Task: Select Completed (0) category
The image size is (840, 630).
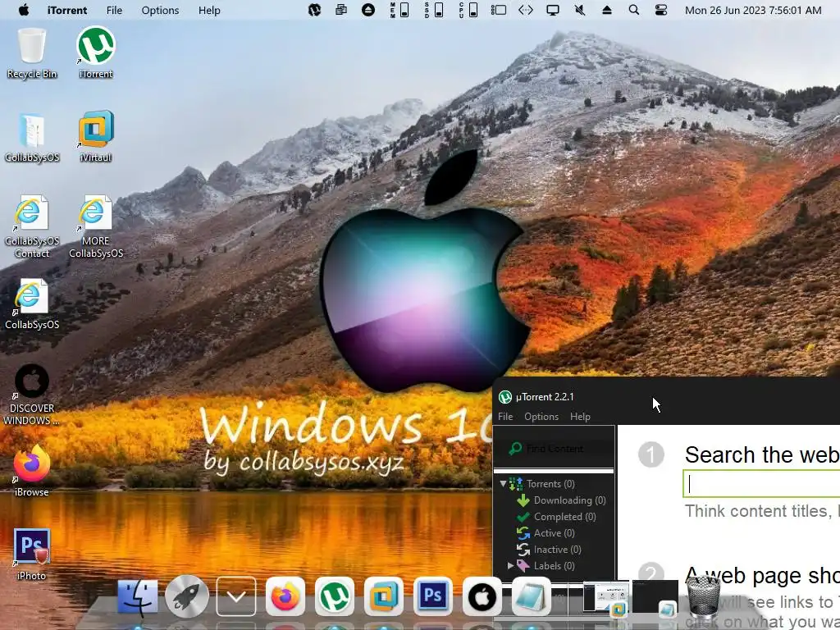Action: [564, 517]
